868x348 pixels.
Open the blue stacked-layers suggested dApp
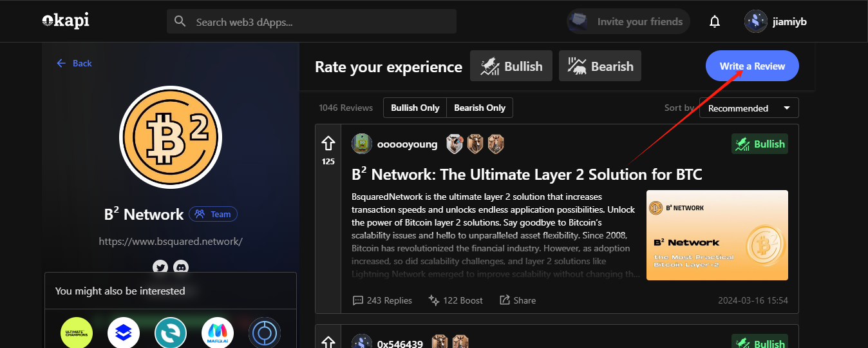[124, 333]
